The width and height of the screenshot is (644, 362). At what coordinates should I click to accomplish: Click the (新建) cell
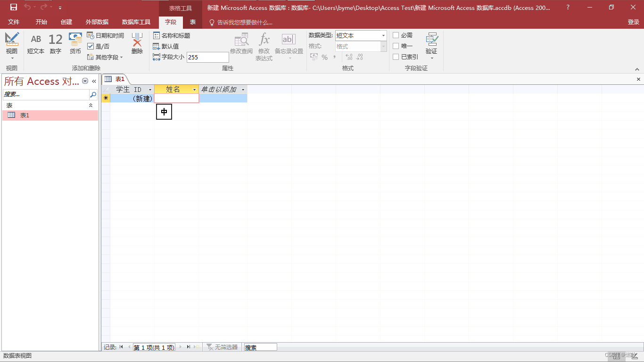[x=132, y=98]
